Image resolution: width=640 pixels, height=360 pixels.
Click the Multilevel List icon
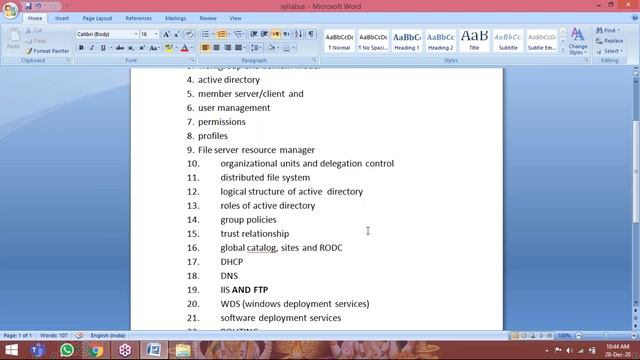pos(239,34)
